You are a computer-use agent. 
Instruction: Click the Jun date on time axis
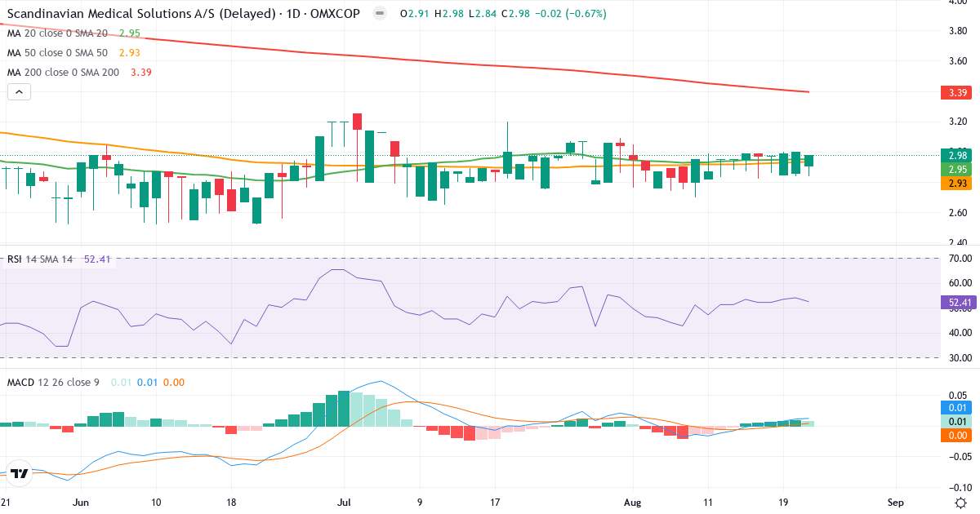[x=82, y=502]
